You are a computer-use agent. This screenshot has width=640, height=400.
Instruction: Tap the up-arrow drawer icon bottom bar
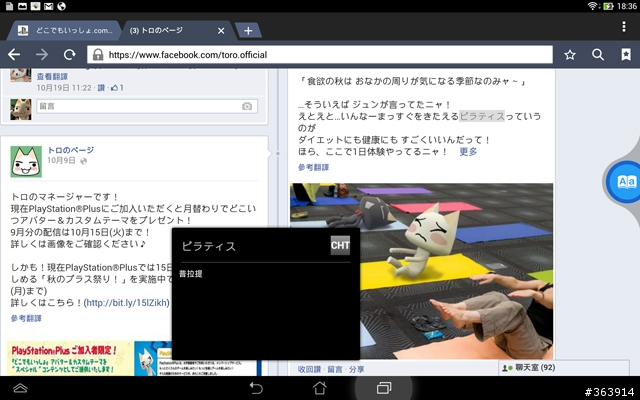(20, 388)
